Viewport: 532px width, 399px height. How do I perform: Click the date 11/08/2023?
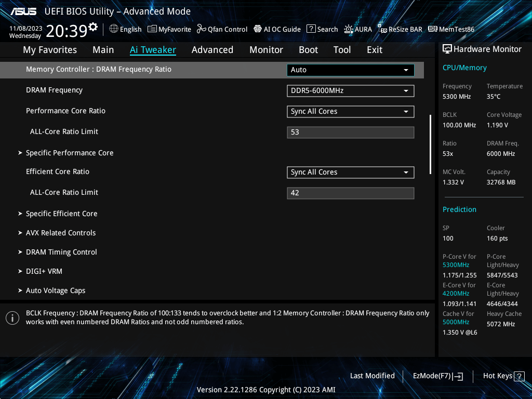click(x=26, y=29)
